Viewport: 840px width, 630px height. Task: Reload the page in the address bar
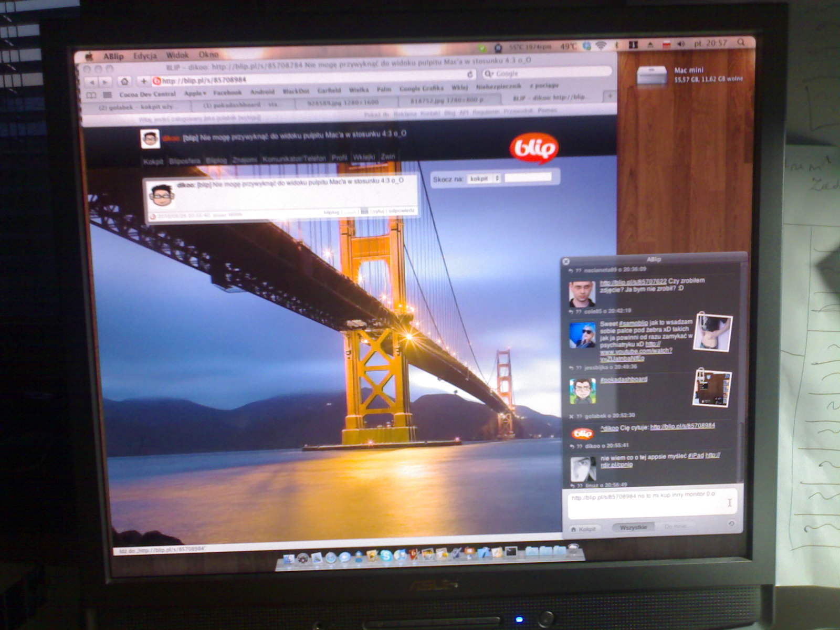pyautogui.click(x=470, y=75)
